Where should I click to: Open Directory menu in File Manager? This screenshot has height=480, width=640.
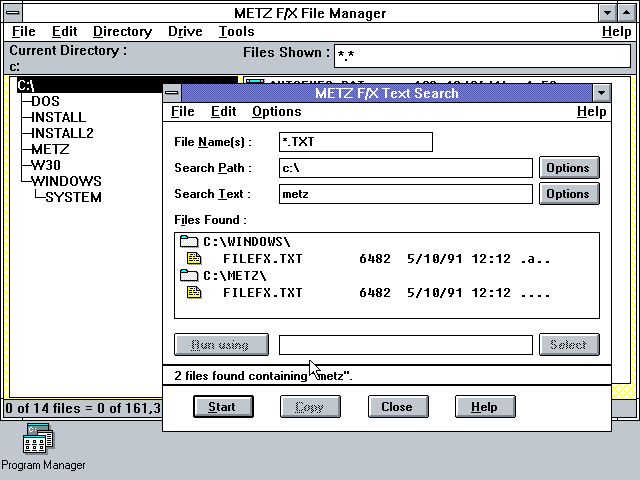tap(122, 31)
